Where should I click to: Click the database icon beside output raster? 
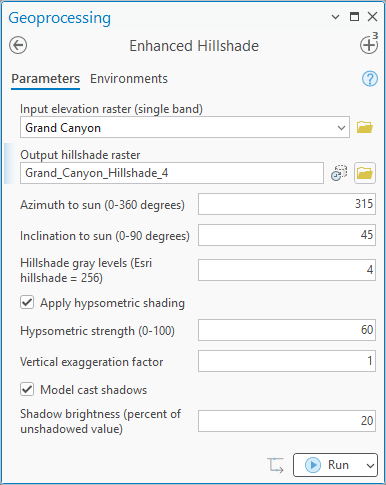click(339, 173)
